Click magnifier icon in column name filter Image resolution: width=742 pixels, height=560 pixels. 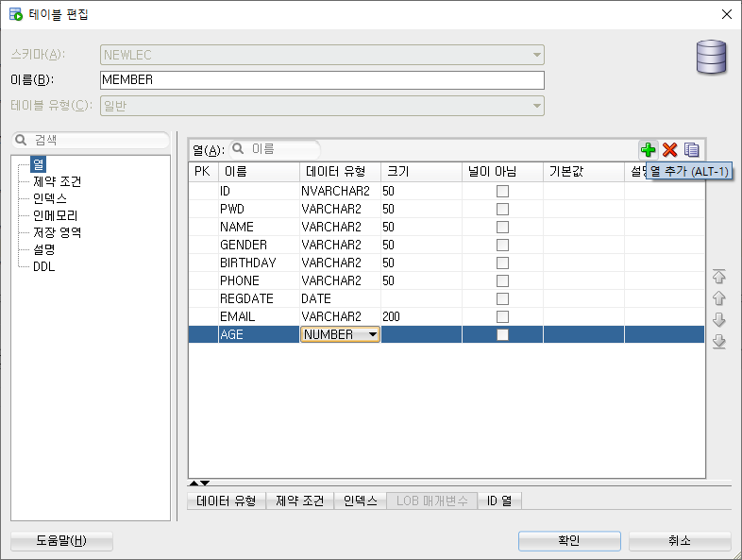[238, 148]
